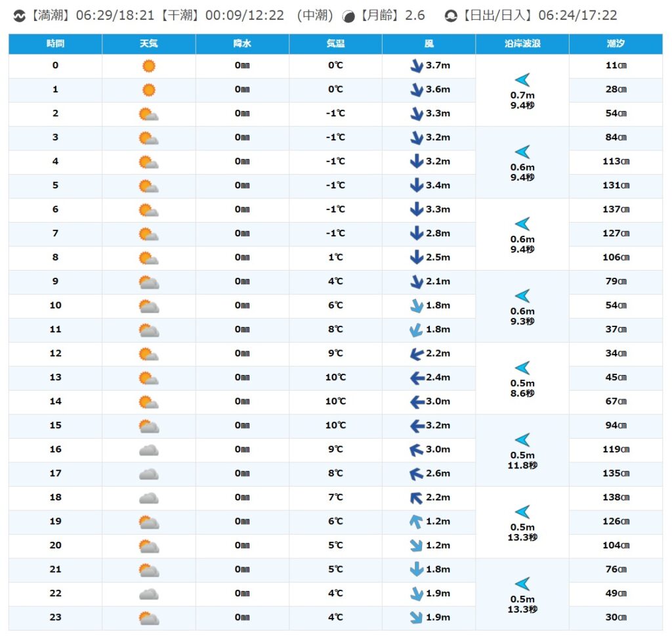Click the hour 12 time cell
The height and width of the screenshot is (639, 672).
55,353
